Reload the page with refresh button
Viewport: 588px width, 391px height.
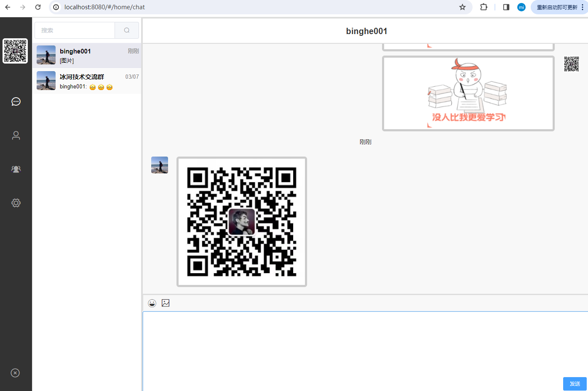[x=38, y=7]
